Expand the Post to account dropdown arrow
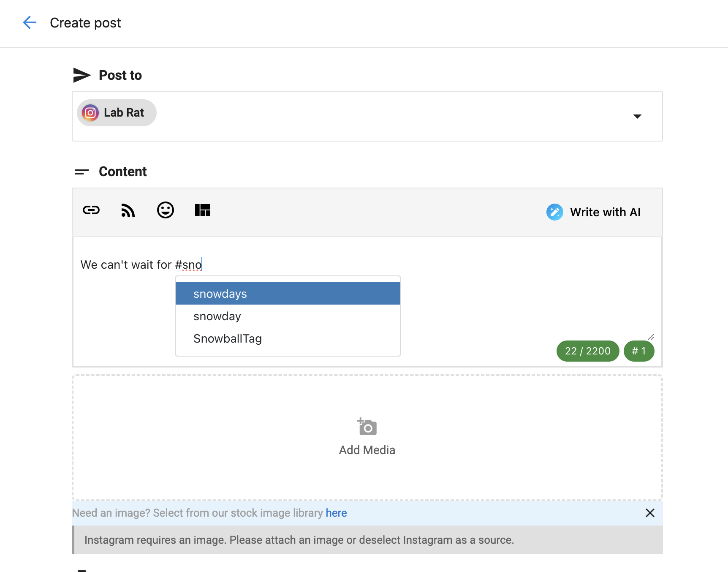728x572 pixels. tap(637, 116)
